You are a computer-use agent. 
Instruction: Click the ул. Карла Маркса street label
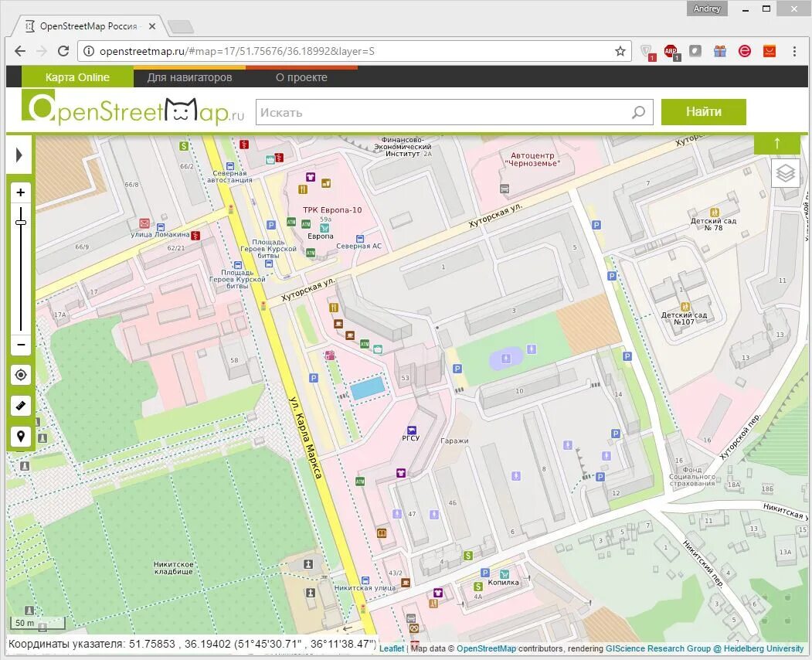[305, 437]
